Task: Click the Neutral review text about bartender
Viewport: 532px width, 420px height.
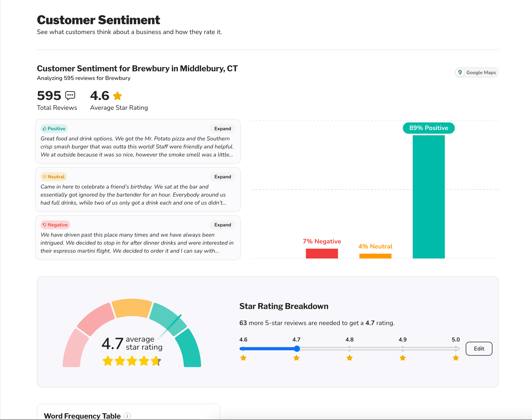Action: (x=133, y=195)
